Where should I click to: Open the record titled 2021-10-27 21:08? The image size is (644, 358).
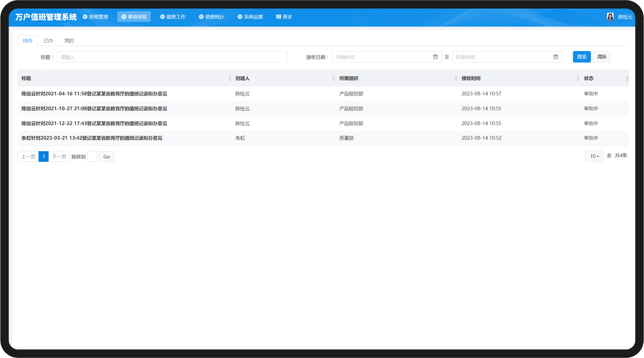[x=94, y=108]
